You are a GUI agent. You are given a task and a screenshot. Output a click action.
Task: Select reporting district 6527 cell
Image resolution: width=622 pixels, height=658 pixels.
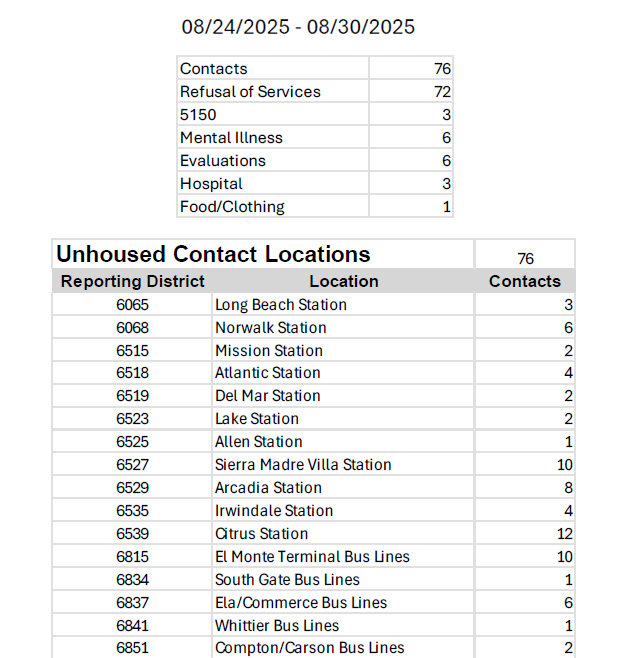[133, 465]
